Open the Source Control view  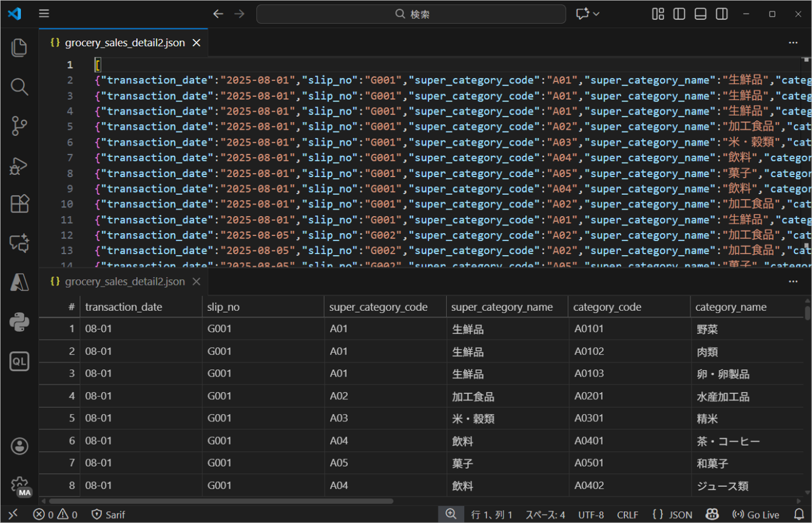[19, 126]
